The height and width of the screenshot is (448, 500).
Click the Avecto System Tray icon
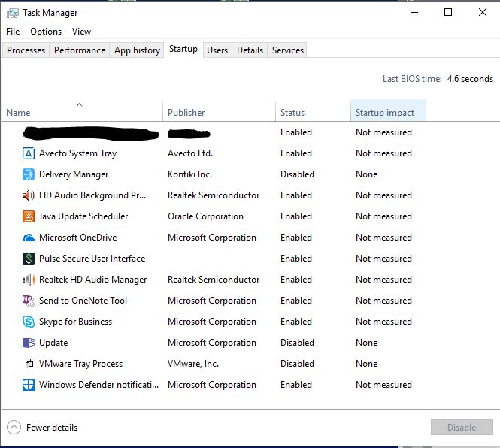pos(29,153)
